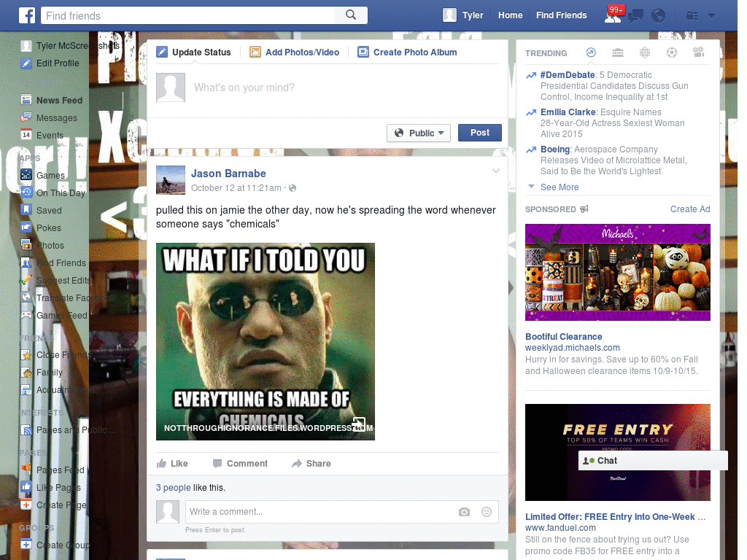Click Create Page plus icon in sidebar
747x560 pixels.
click(26, 505)
